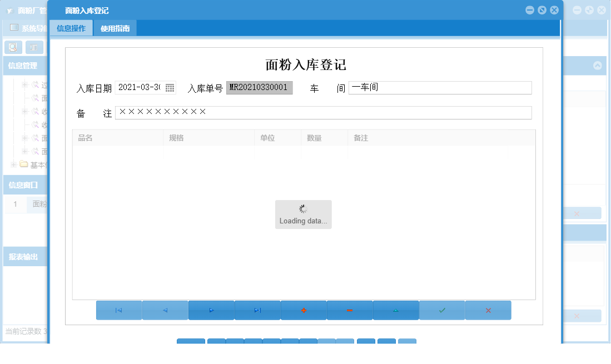The width and height of the screenshot is (611, 364).
Task: Open the calendar picker for 入库日期
Action: pyautogui.click(x=168, y=88)
